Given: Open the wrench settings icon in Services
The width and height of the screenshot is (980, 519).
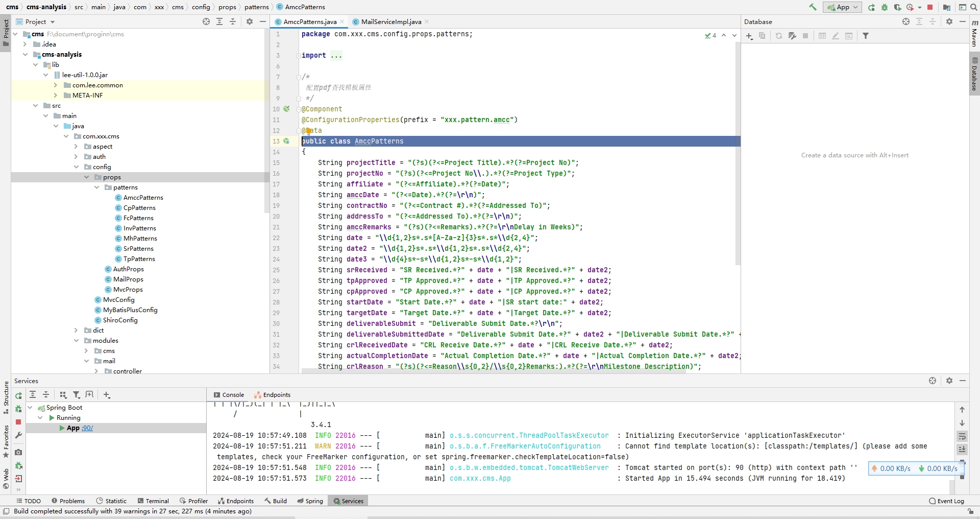Looking at the screenshot, I should point(18,435).
